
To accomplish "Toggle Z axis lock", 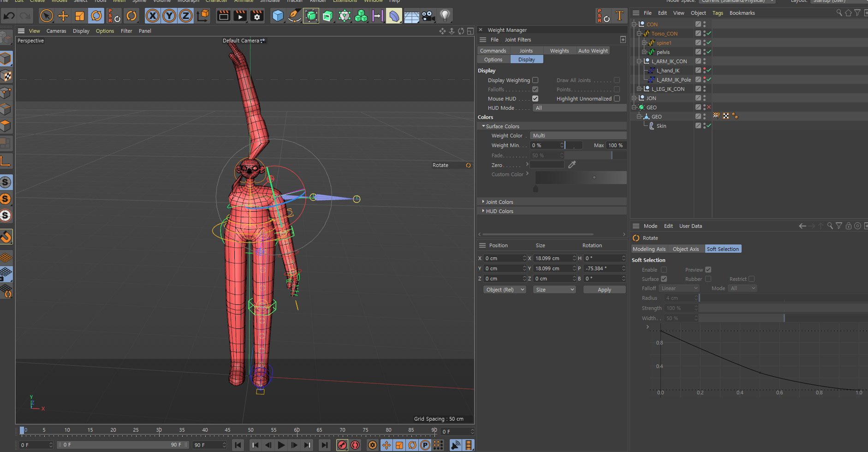I will tap(185, 16).
